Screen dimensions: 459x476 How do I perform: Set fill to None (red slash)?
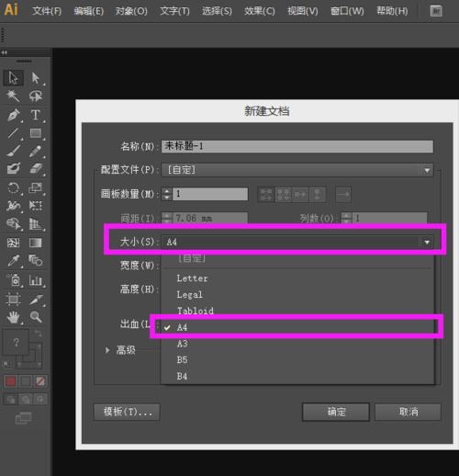coord(40,381)
